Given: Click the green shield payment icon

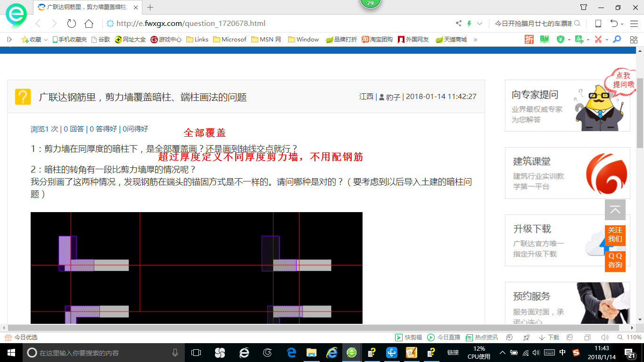Looking at the screenshot, I should tap(561, 40).
